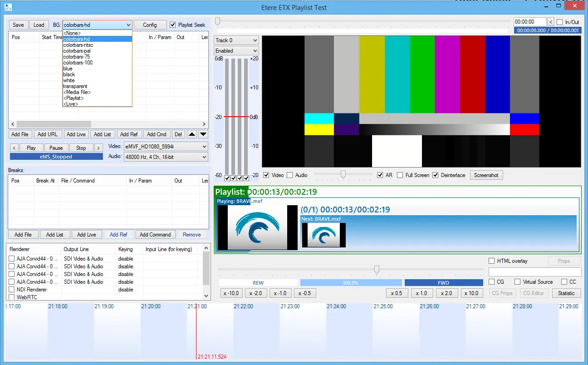Viewport: 588px width, 365px height.
Task: Choose <Media File> in the BG list
Action: click(x=77, y=92)
